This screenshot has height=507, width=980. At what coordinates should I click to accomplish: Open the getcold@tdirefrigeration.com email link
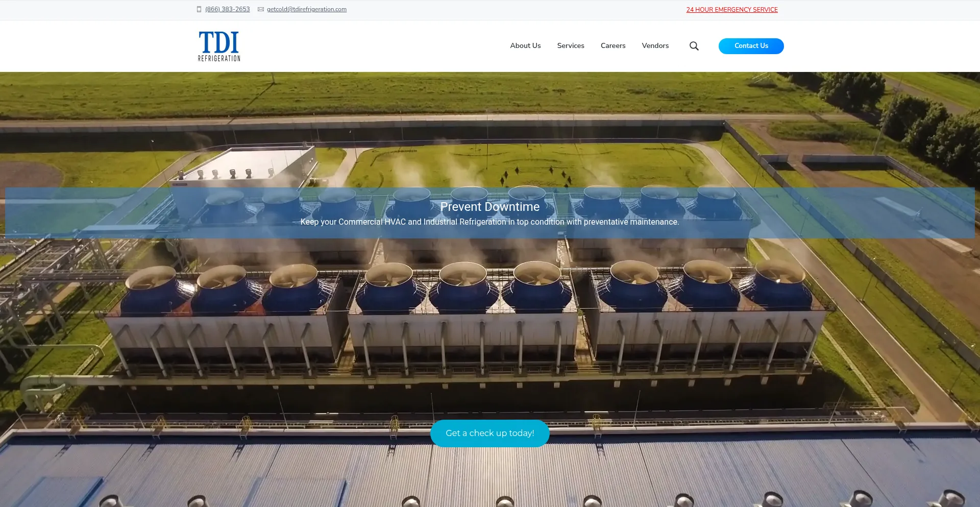click(306, 9)
